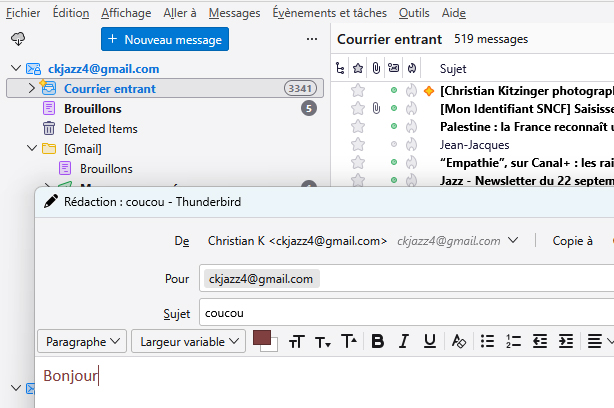This screenshot has height=408, width=614.
Task: Open the Jazz Newsletter du 22 septembre message
Action: click(x=527, y=181)
